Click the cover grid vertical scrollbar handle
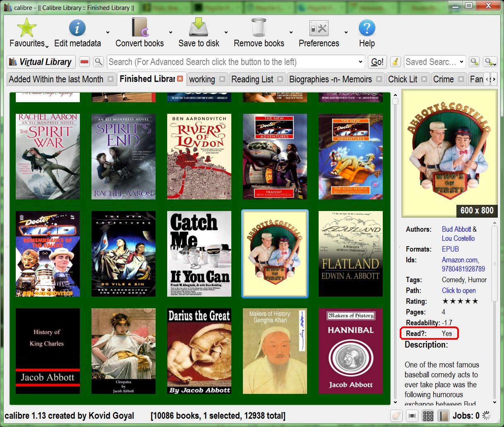 pos(395,101)
